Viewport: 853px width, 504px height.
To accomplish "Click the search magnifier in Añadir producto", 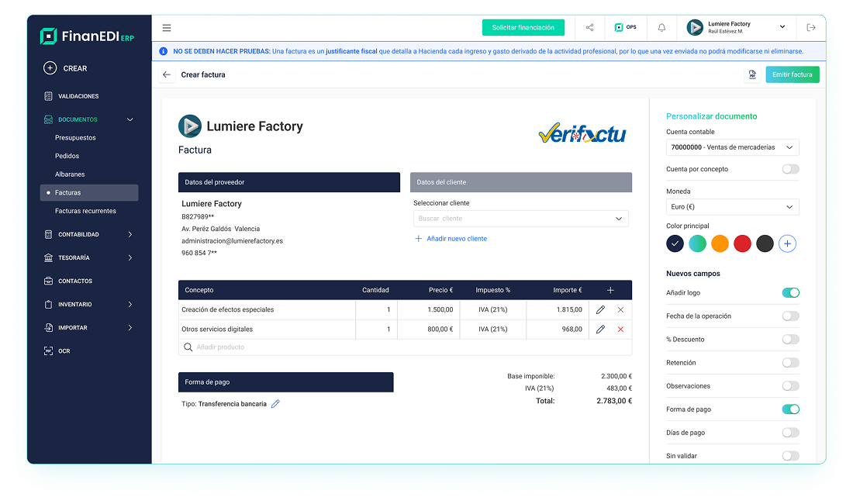I will tap(188, 347).
